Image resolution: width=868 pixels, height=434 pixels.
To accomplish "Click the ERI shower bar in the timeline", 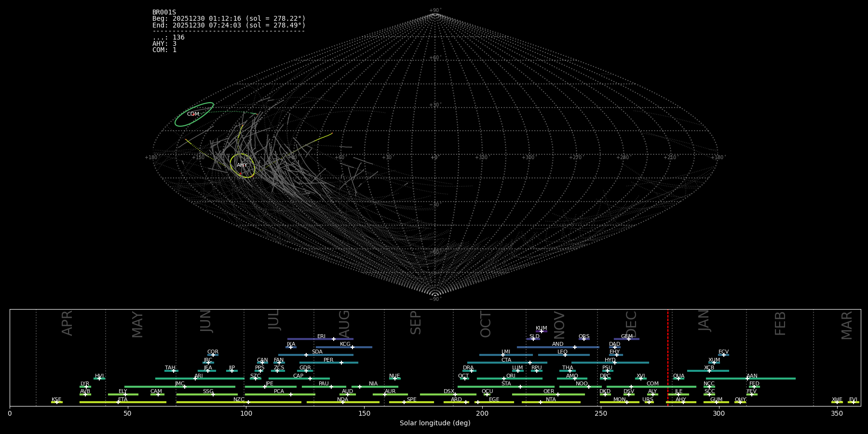I will pos(320,339).
